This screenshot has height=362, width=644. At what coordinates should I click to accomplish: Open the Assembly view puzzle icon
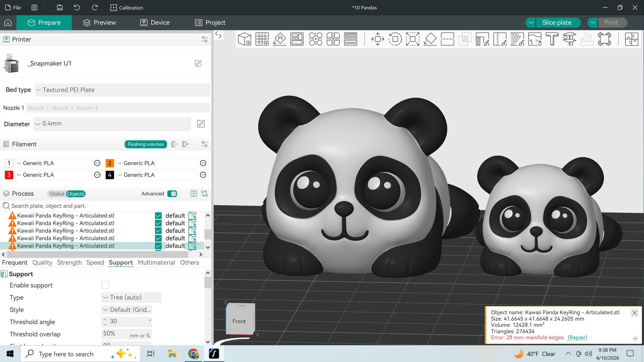(631, 39)
